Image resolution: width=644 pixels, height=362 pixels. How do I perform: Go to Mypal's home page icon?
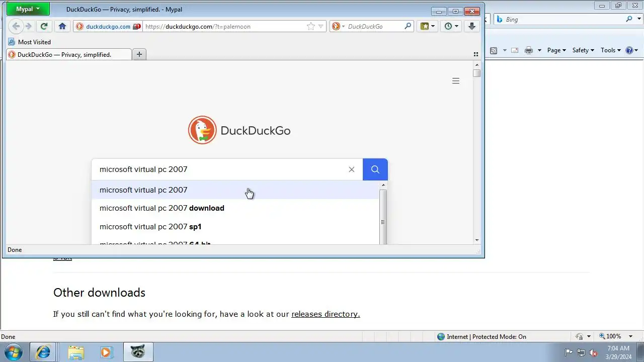pyautogui.click(x=62, y=26)
